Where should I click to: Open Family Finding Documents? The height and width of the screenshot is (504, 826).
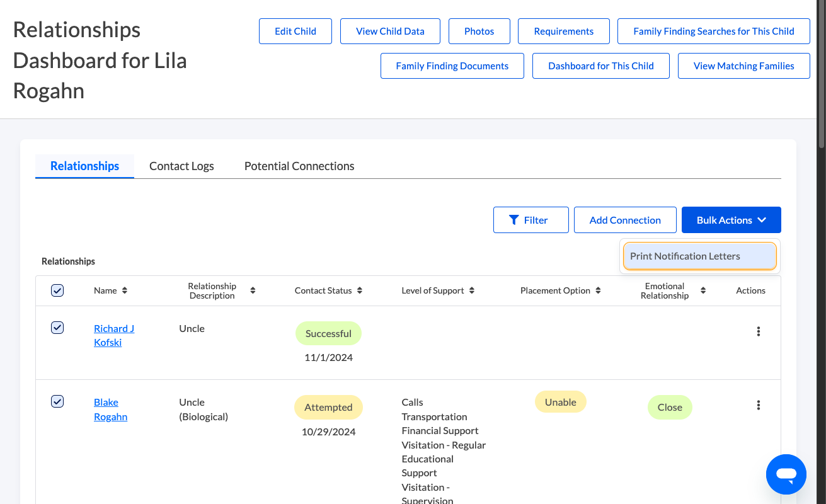click(452, 66)
